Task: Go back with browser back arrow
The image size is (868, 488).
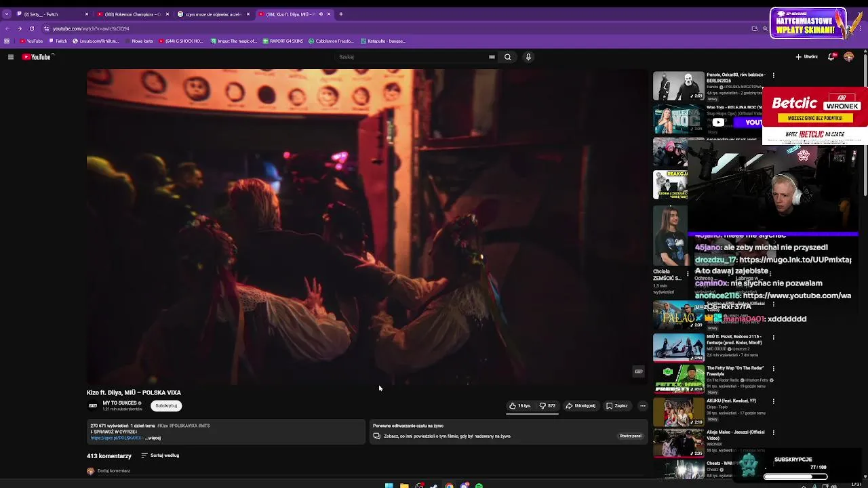Action: [7, 28]
